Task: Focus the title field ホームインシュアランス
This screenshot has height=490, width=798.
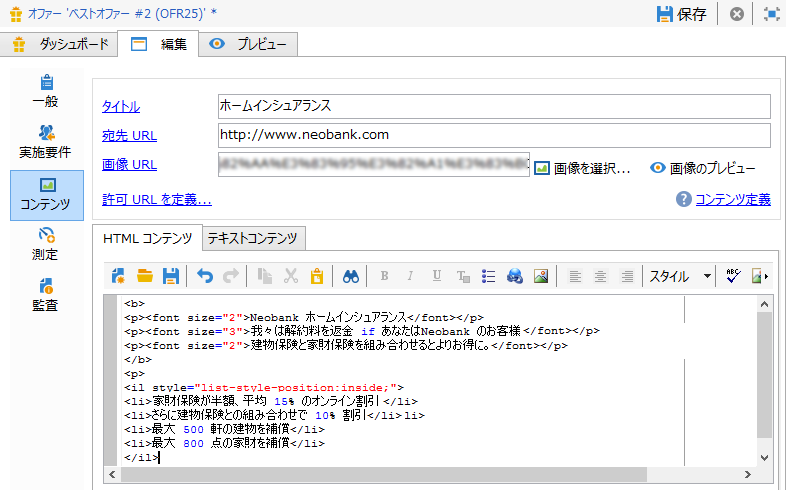Action: pos(494,106)
